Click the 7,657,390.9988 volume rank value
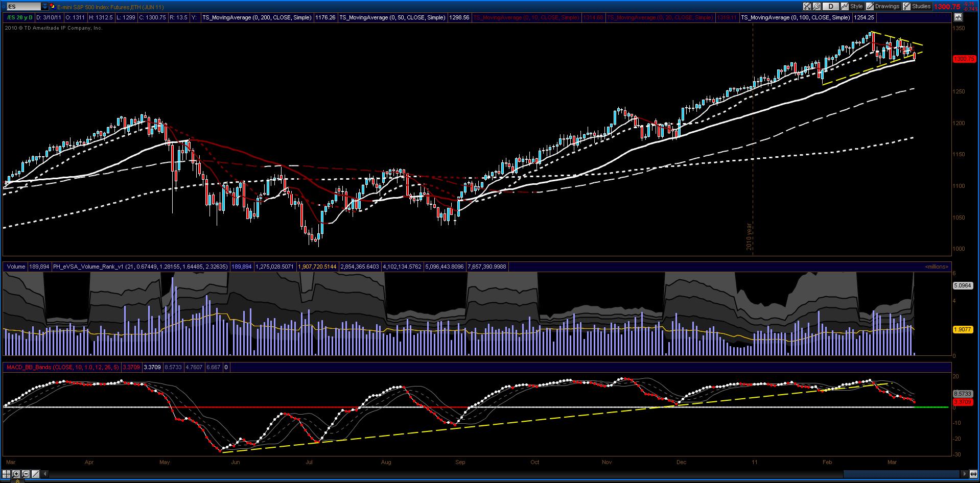The width and height of the screenshot is (980, 483). (x=486, y=267)
